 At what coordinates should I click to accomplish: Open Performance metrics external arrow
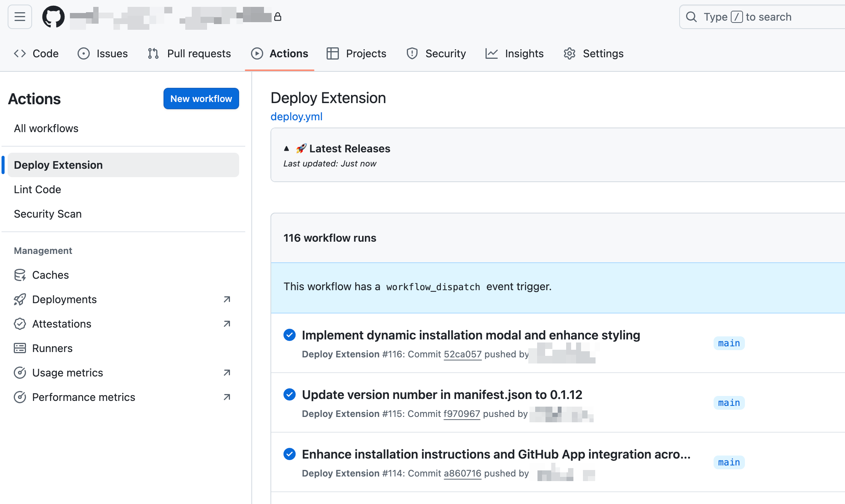227,397
